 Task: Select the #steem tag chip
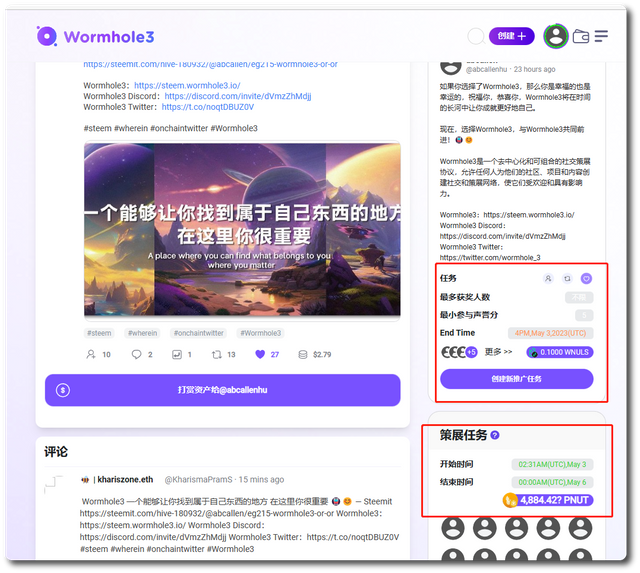pos(99,333)
